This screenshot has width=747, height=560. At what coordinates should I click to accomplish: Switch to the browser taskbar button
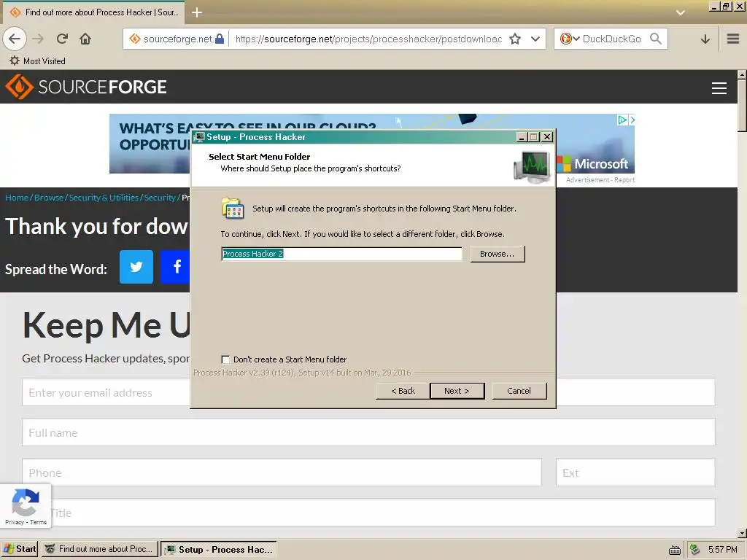pyautogui.click(x=101, y=549)
